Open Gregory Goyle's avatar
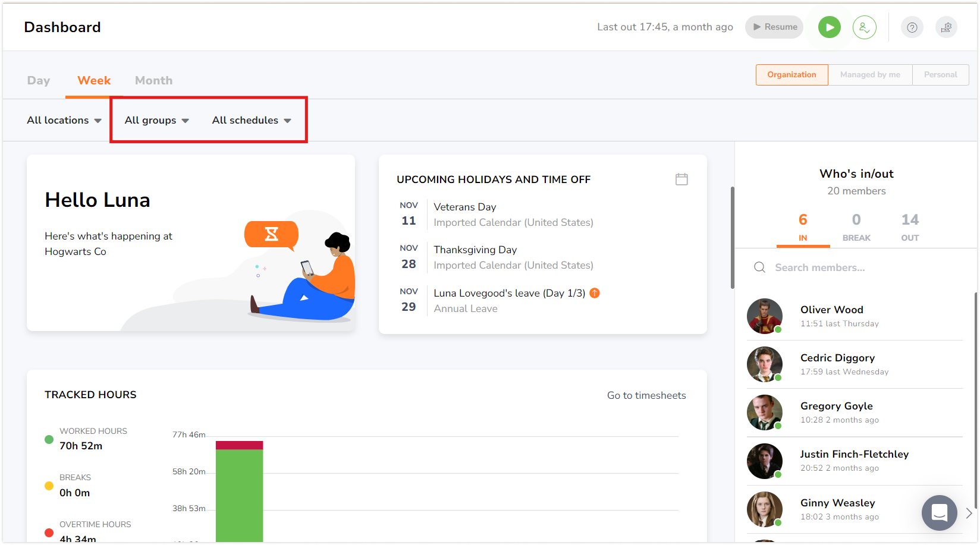This screenshot has width=980, height=545. [765, 412]
